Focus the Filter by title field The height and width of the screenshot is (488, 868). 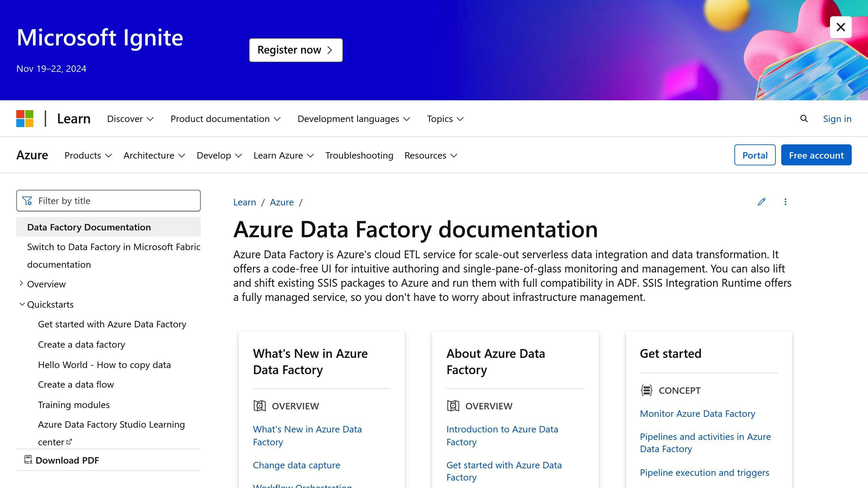click(108, 201)
